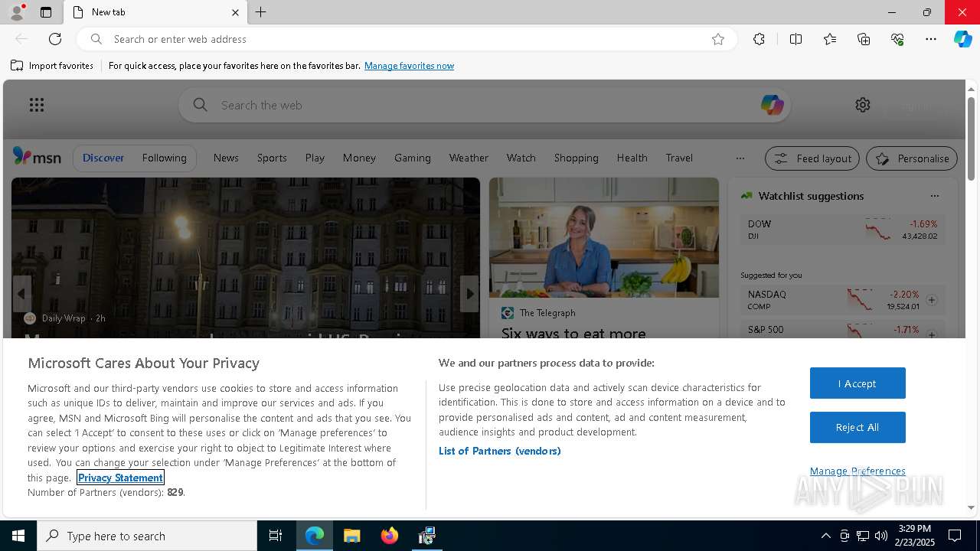Click I Accept cookies button
This screenshot has height=551, width=980.
tap(857, 383)
